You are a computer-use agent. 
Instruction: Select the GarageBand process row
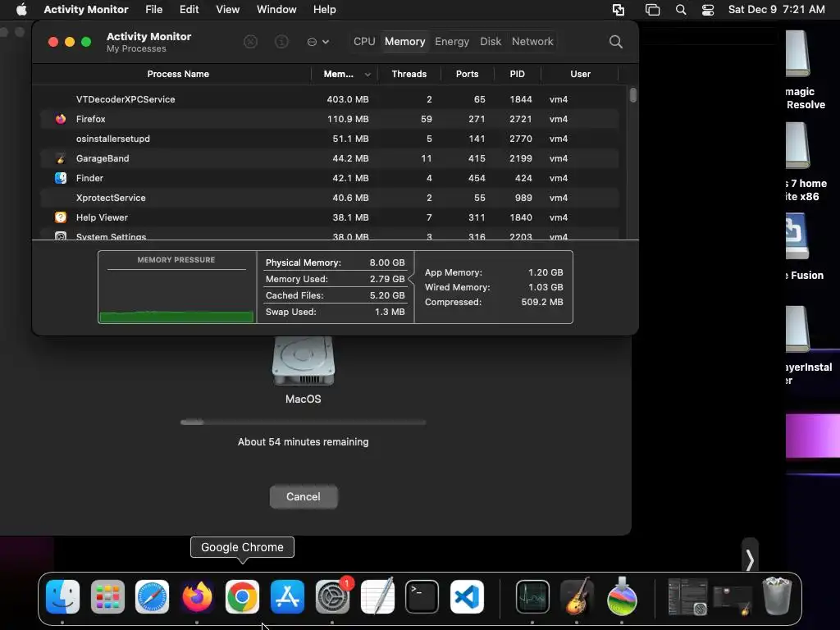pyautogui.click(x=330, y=158)
